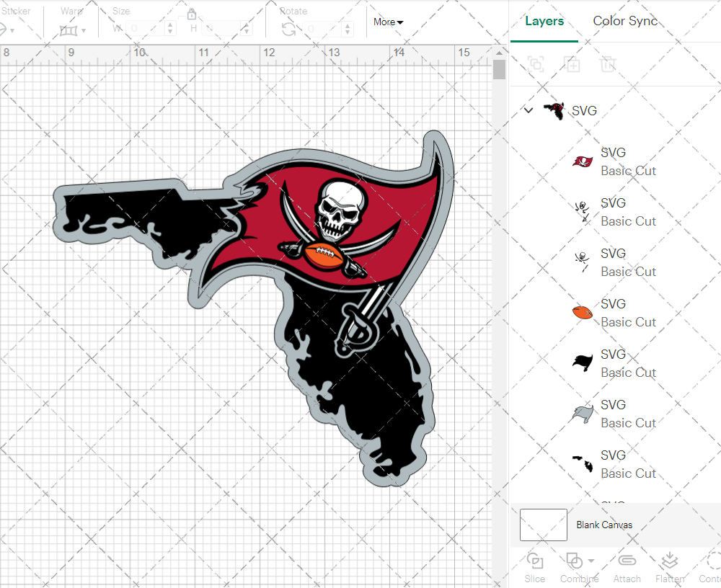
Task: Click the canvas vertical scrollbar thumb
Action: click(499, 70)
